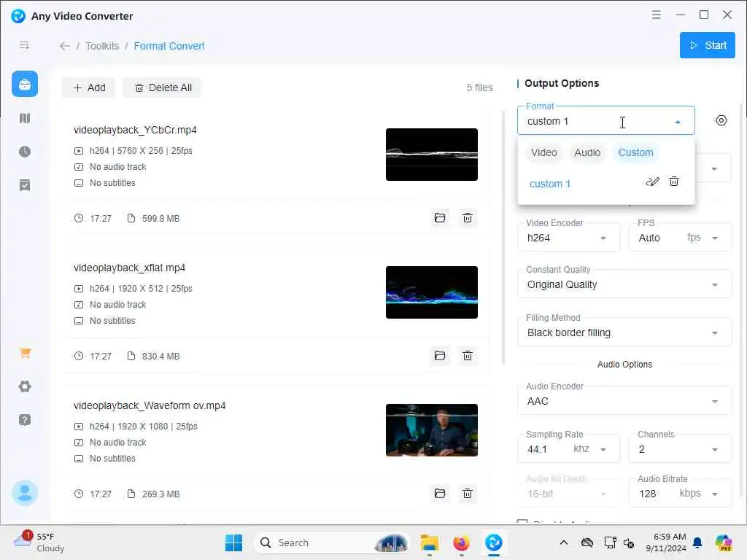This screenshot has width=747, height=560.
Task: Click the Delete All button
Action: (163, 87)
